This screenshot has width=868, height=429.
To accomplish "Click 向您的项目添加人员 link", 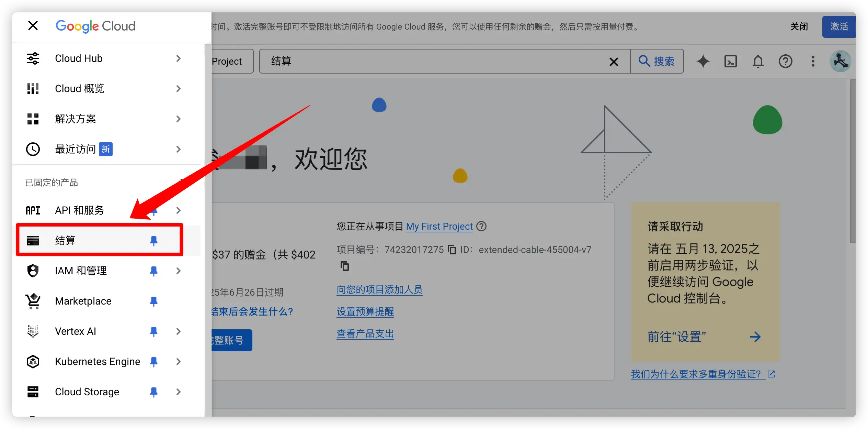I will click(x=379, y=289).
